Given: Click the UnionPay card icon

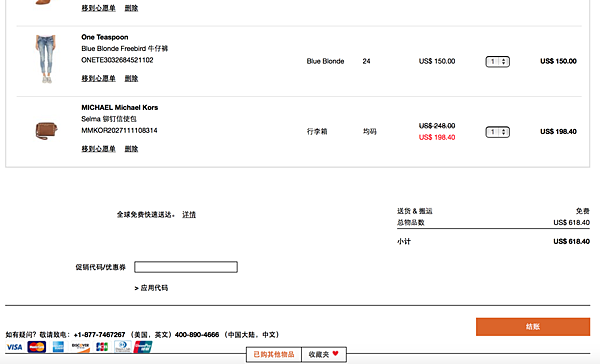Looking at the screenshot, I should pyautogui.click(x=143, y=347).
